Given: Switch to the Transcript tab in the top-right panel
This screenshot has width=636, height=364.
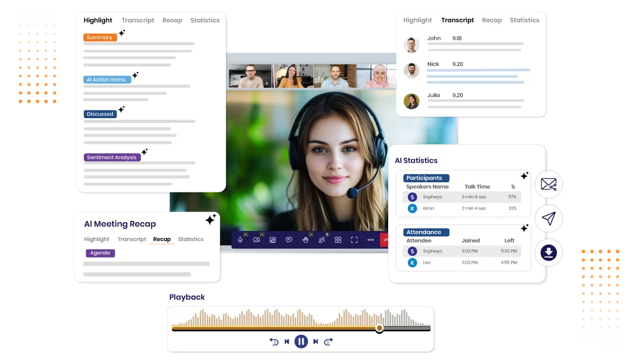Looking at the screenshot, I should pos(457,20).
